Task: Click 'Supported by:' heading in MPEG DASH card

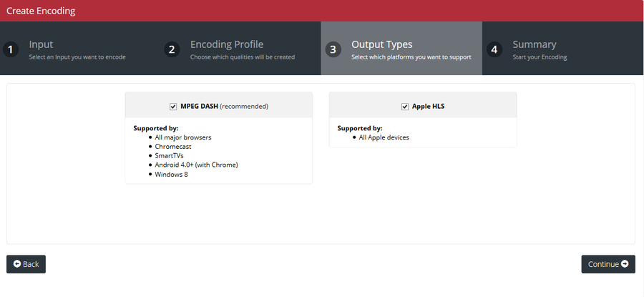Action: (156, 128)
